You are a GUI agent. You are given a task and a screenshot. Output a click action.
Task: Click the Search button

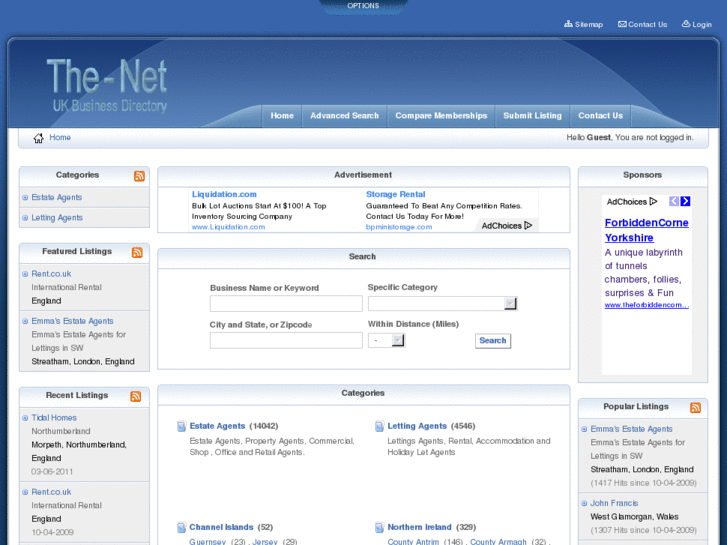[493, 340]
